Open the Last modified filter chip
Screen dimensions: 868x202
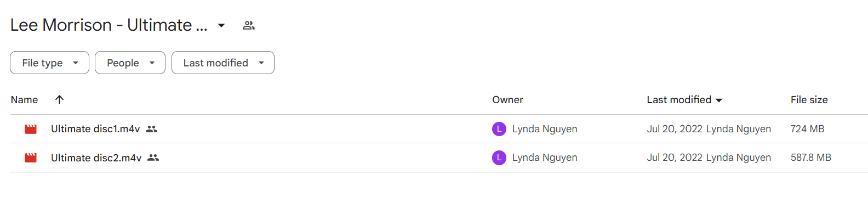pos(223,63)
